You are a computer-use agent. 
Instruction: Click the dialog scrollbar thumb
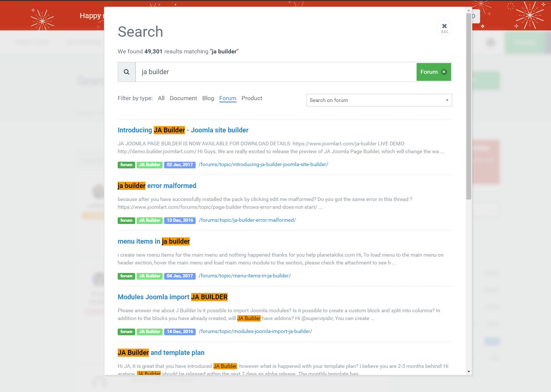pos(469,106)
